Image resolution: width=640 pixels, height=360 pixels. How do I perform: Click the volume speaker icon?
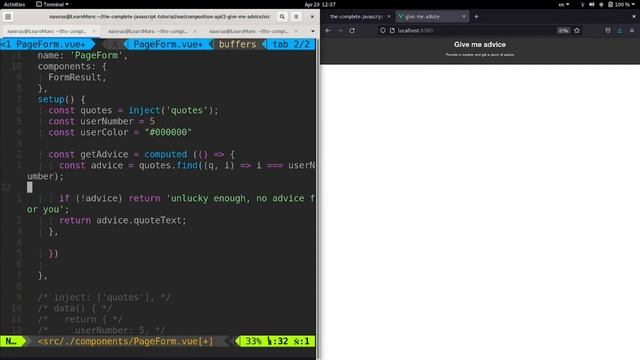pos(592,4)
